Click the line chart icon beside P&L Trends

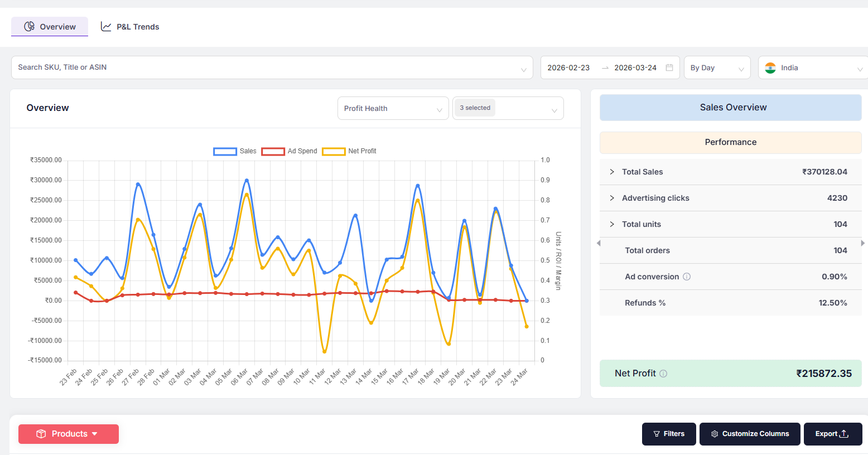pos(106,26)
